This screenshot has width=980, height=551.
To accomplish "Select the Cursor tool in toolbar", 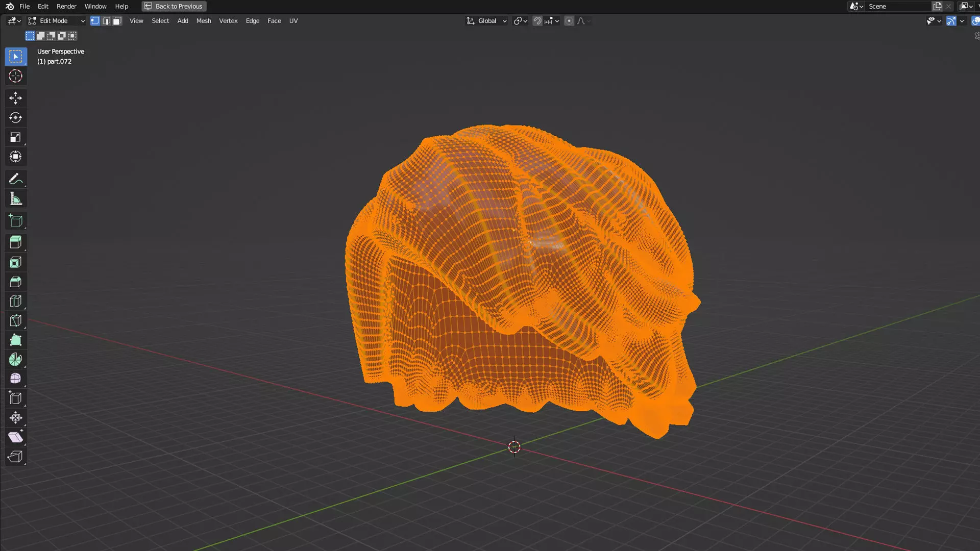I will tap(15, 76).
